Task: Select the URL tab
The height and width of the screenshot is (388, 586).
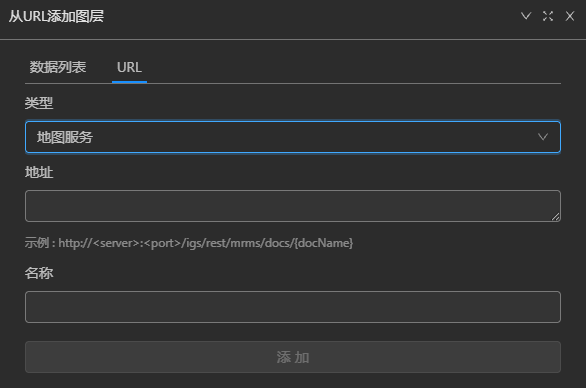Action: pyautogui.click(x=129, y=67)
